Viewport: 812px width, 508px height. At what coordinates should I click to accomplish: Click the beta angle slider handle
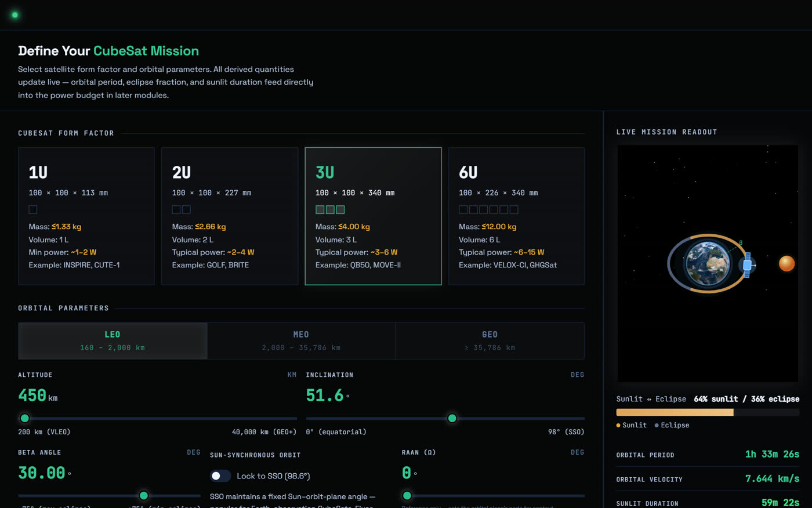click(143, 495)
